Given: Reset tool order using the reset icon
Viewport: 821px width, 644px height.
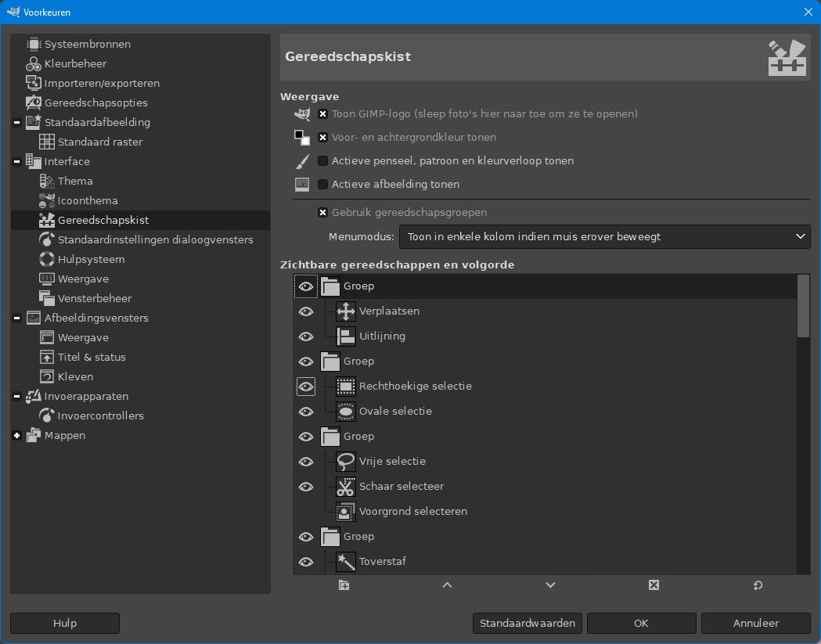Looking at the screenshot, I should click(756, 585).
